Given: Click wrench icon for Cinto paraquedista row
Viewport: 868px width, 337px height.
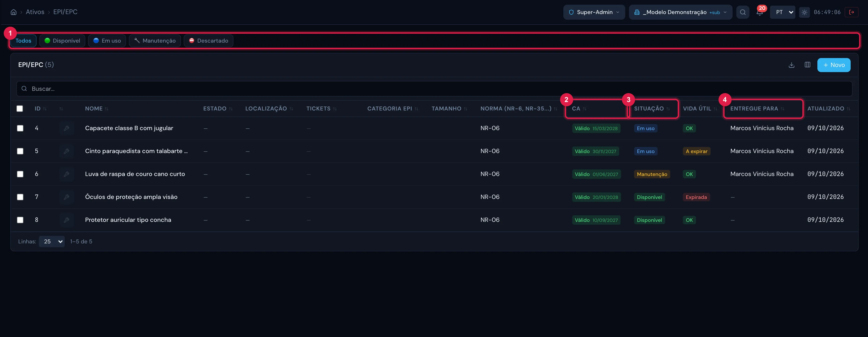Looking at the screenshot, I should (66, 151).
